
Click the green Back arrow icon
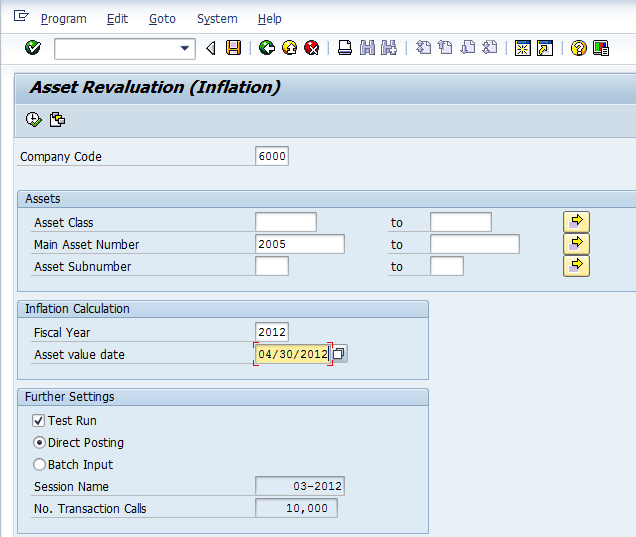pos(266,48)
